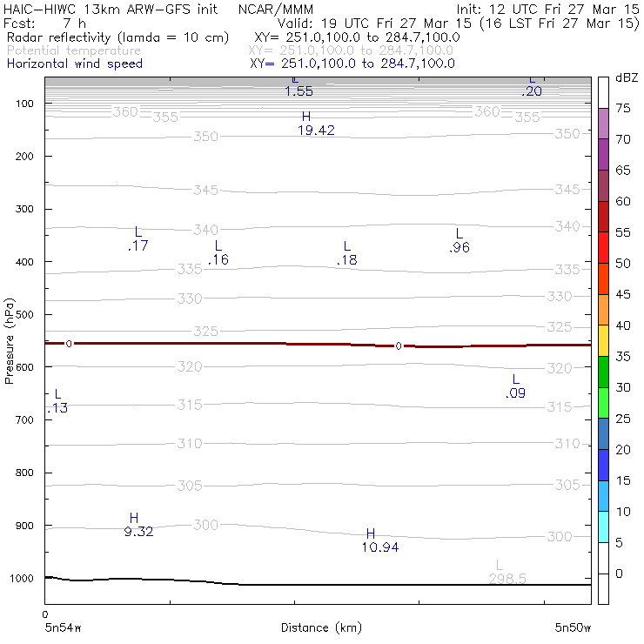The image size is (644, 644).
Task: Click the gray 'Potential temperature' legend label
Action: click(74, 50)
